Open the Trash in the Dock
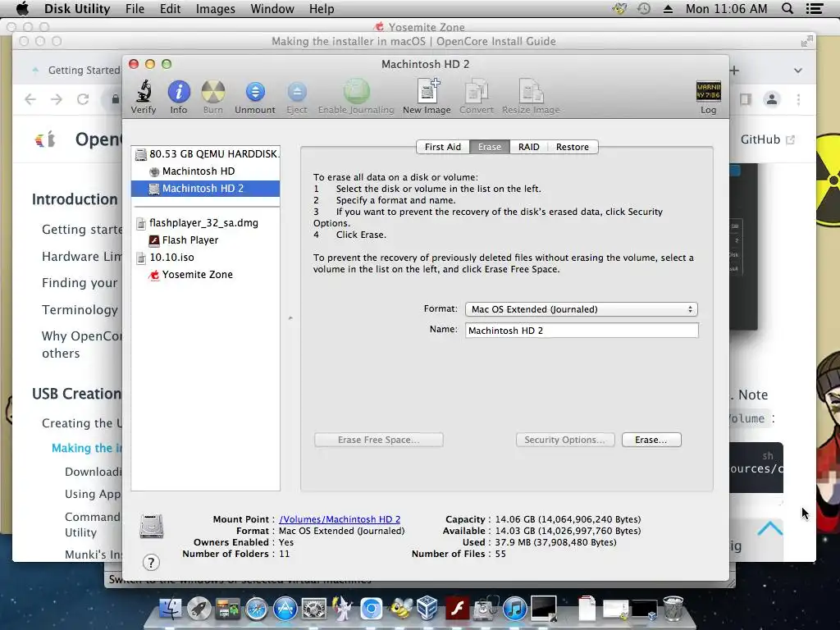The height and width of the screenshot is (630, 840). [x=673, y=609]
